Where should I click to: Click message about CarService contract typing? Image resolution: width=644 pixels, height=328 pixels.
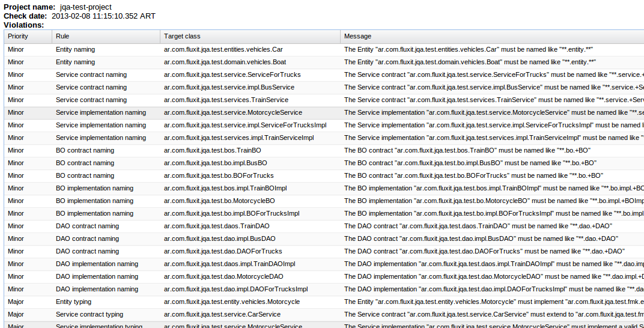click(494, 314)
